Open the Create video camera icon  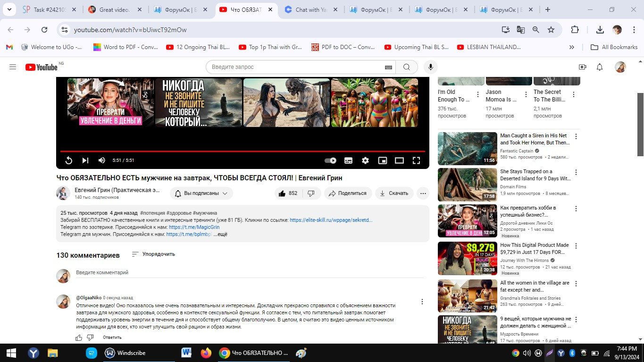583,67
